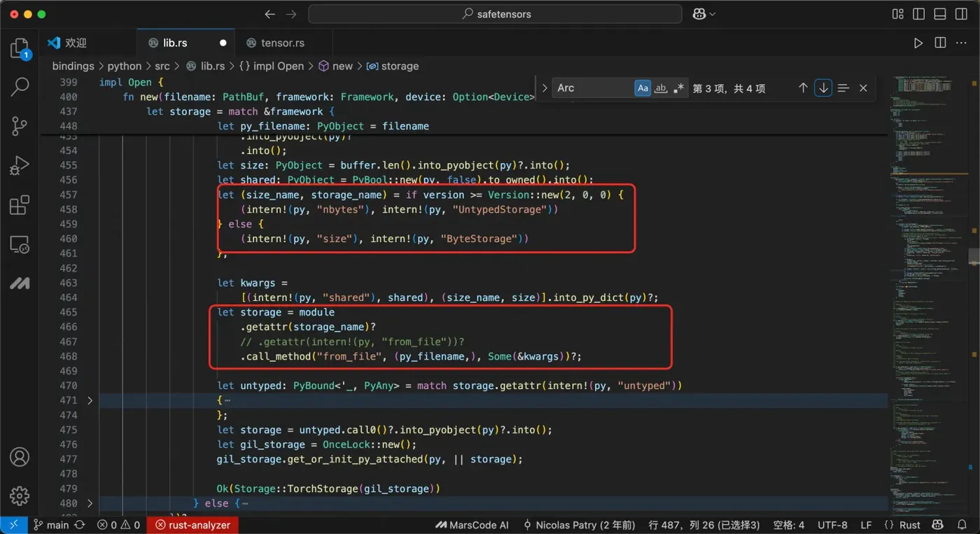Change the LF end-of-line sequence
980x534 pixels.
pyautogui.click(x=866, y=525)
